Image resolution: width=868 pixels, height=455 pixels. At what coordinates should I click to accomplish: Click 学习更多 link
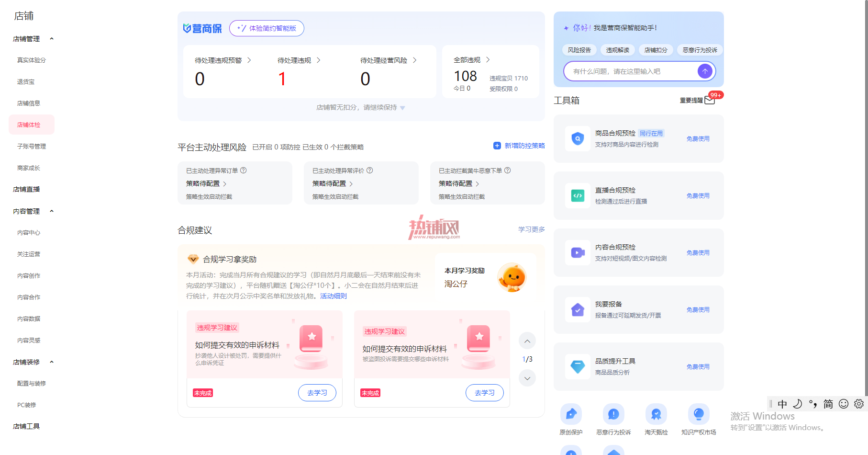(532, 229)
